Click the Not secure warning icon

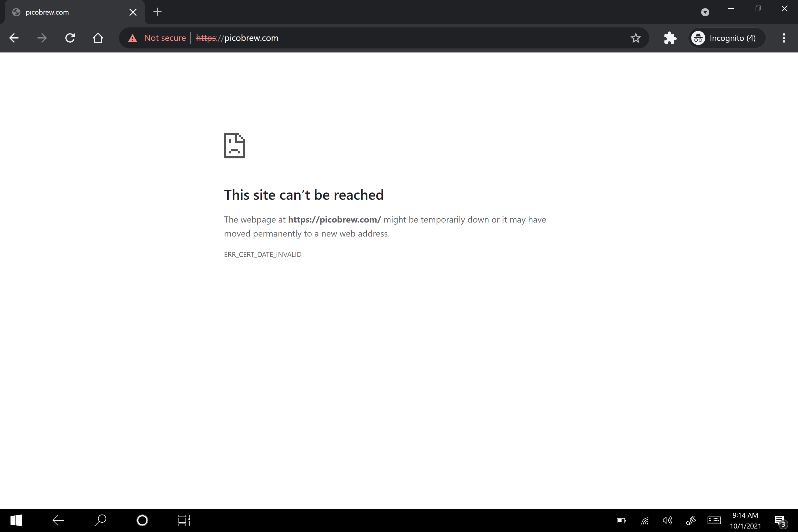coord(133,38)
